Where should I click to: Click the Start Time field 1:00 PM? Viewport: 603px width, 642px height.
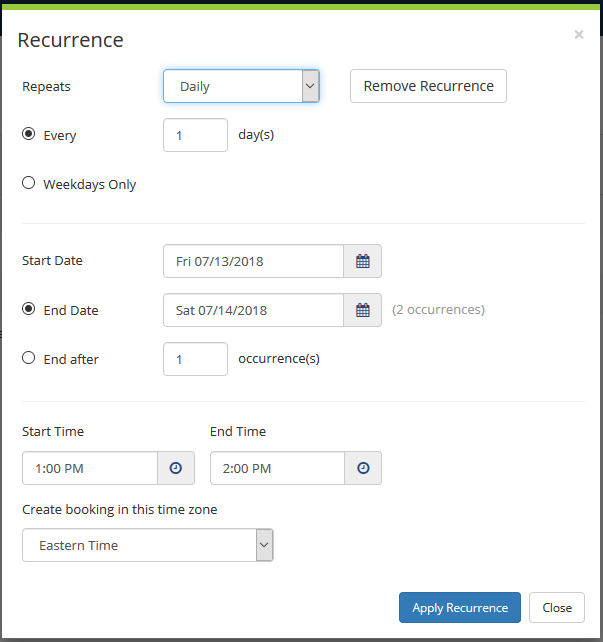point(90,468)
